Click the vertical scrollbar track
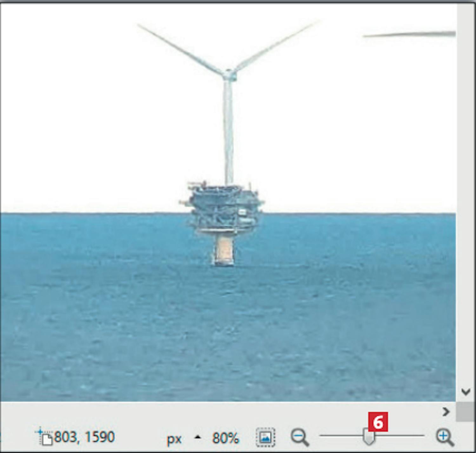Viewport: 476px width, 453px height. pyautogui.click(x=466, y=191)
